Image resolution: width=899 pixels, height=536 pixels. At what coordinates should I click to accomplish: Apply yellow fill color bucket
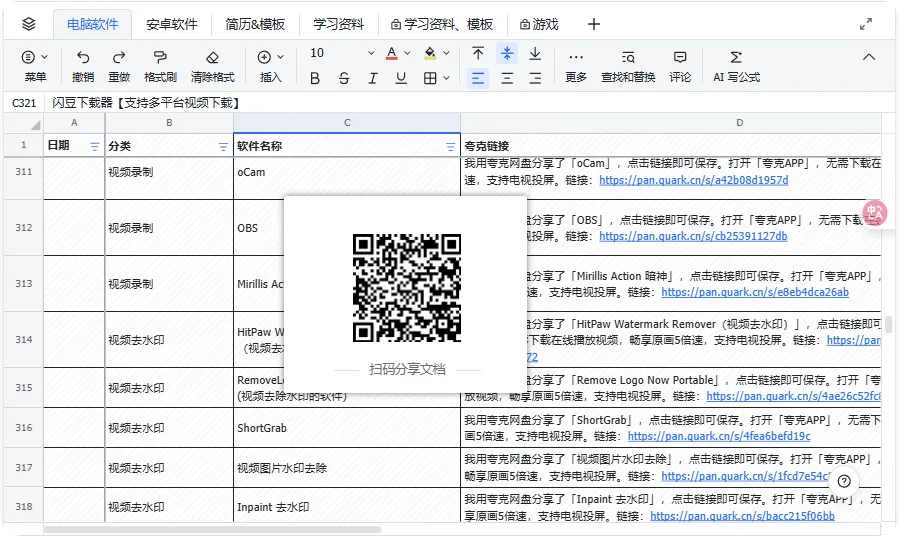(x=430, y=53)
